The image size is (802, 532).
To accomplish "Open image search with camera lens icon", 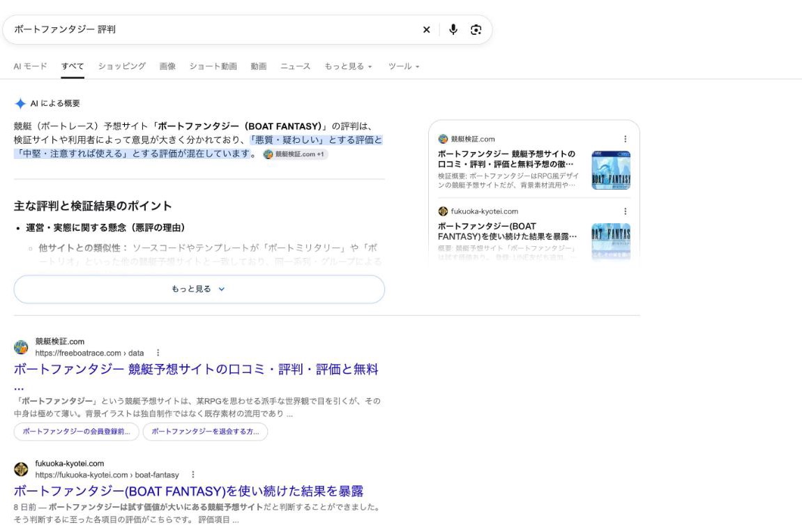I will click(476, 30).
